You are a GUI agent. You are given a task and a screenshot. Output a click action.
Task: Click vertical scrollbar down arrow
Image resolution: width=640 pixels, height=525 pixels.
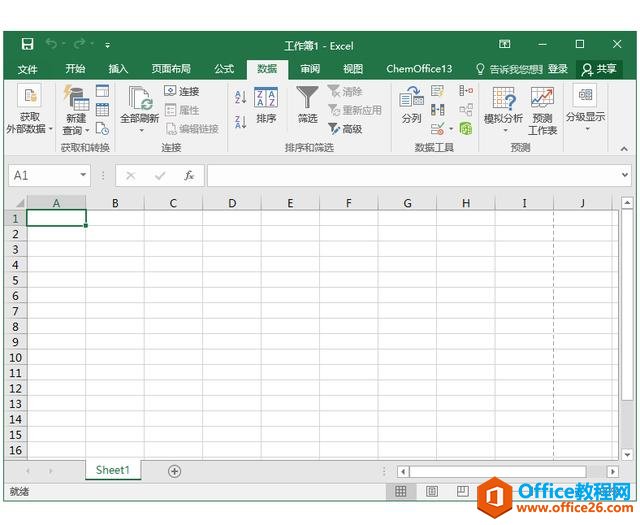click(627, 454)
